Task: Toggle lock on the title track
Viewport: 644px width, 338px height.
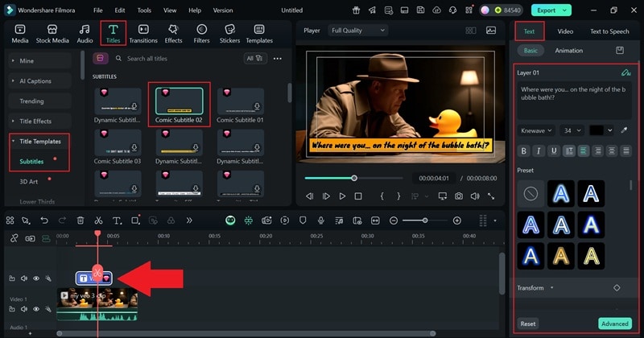Action: (12, 278)
